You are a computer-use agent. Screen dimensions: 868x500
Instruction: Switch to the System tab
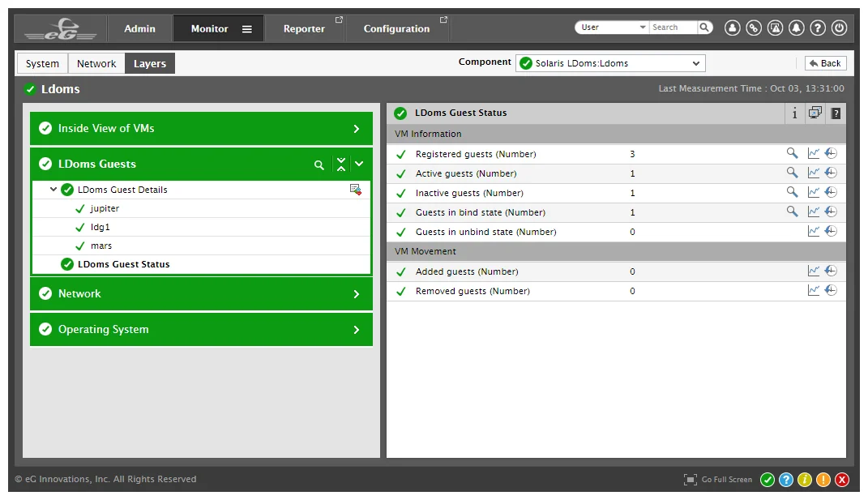pos(42,64)
